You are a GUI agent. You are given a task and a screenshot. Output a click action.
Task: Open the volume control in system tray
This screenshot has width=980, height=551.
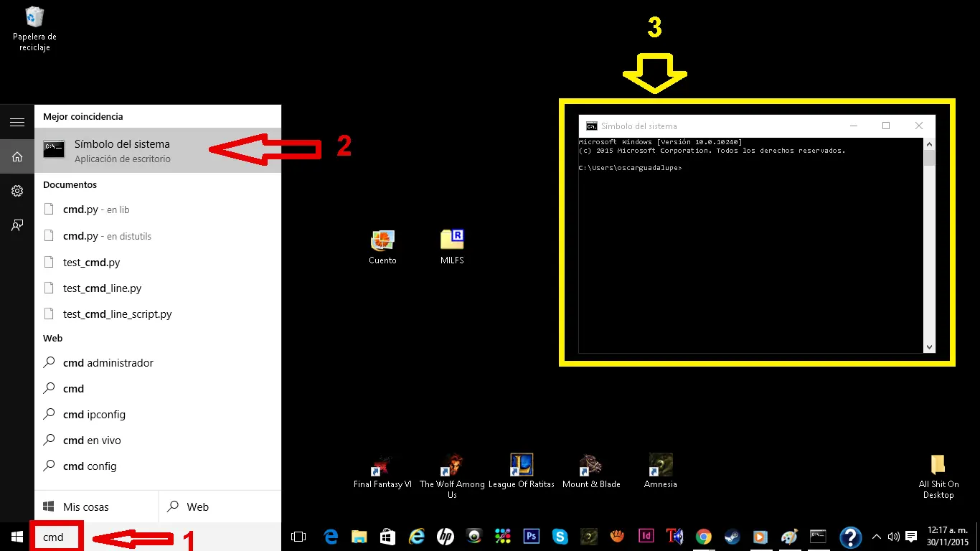point(894,537)
